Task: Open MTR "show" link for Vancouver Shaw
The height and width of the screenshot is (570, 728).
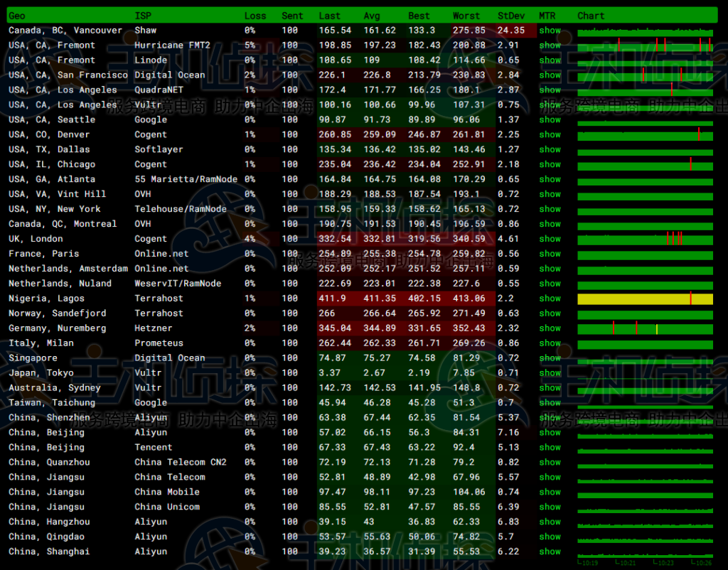Action: click(550, 31)
